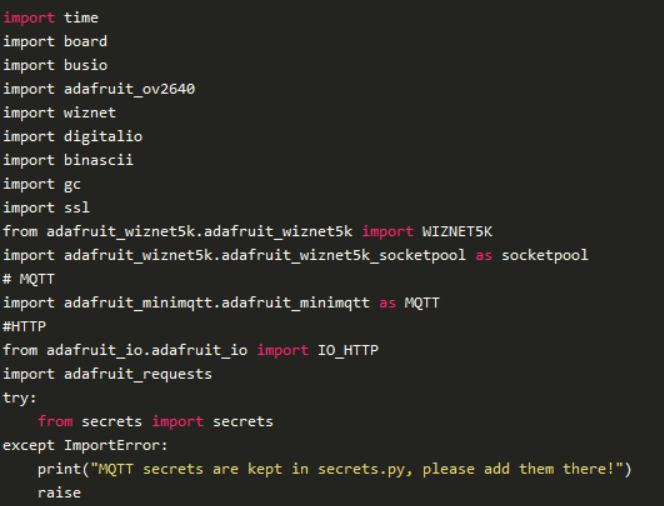The height and width of the screenshot is (506, 664).
Task: Select the 'adafruit_ov2640' import text
Action: [x=128, y=89]
